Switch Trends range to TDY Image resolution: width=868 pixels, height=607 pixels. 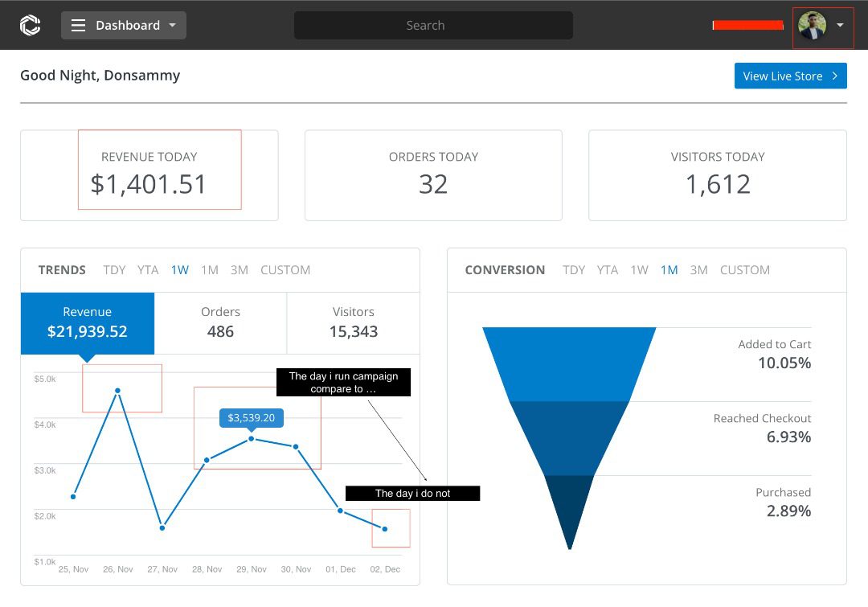[x=114, y=270]
